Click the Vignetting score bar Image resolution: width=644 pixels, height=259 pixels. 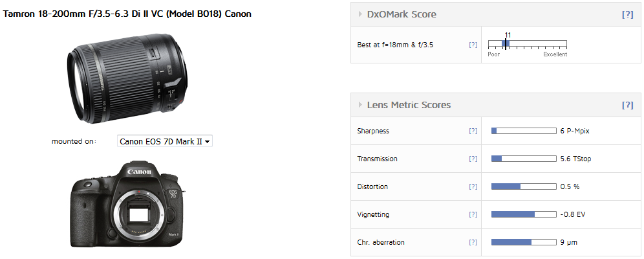pos(524,214)
